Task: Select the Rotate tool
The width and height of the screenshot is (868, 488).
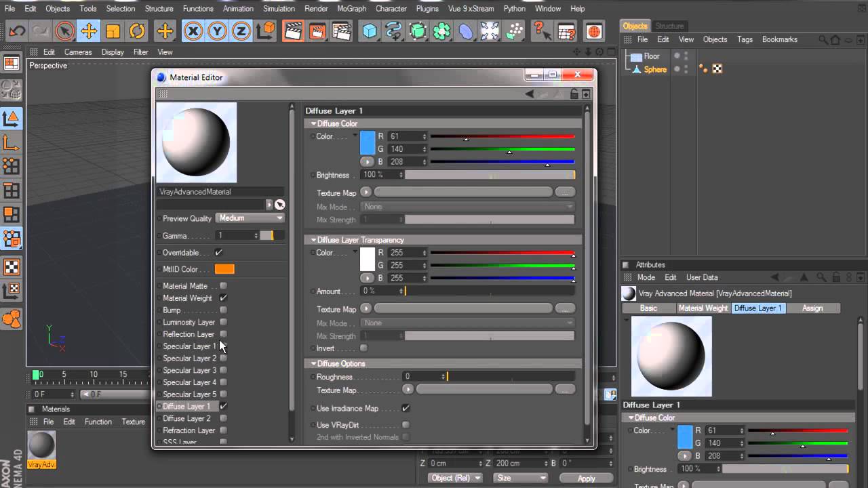Action: (137, 30)
